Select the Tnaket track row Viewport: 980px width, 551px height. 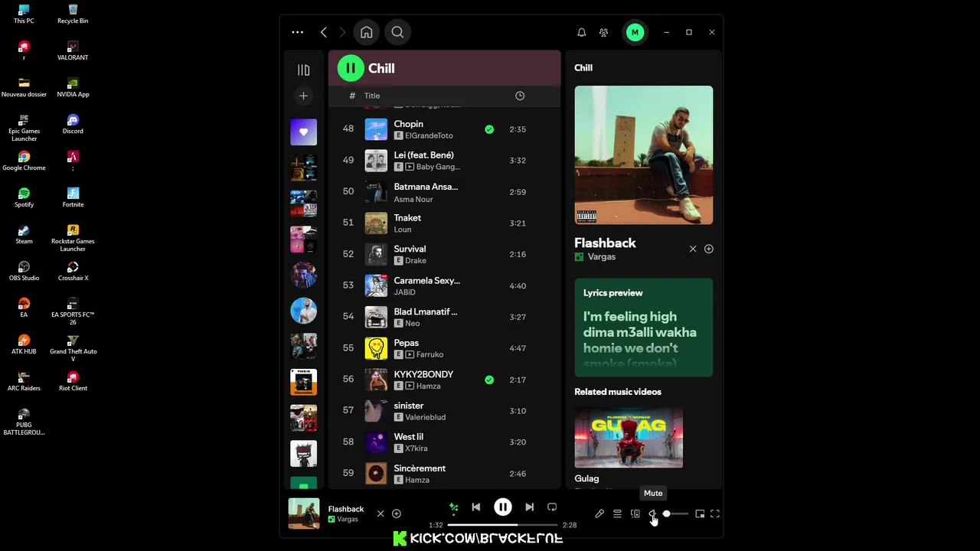click(x=444, y=223)
